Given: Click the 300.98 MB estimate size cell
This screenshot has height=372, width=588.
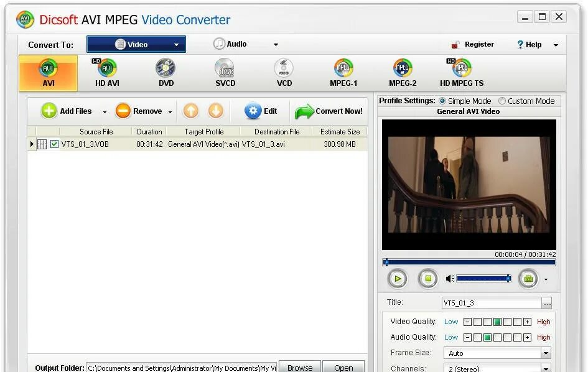Looking at the screenshot, I should click(x=339, y=144).
